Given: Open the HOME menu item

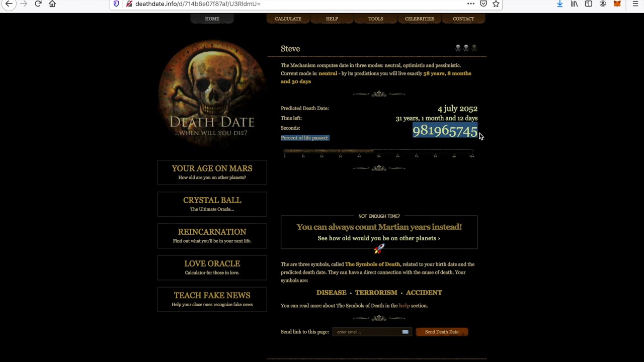Looking at the screenshot, I should pos(212,19).
